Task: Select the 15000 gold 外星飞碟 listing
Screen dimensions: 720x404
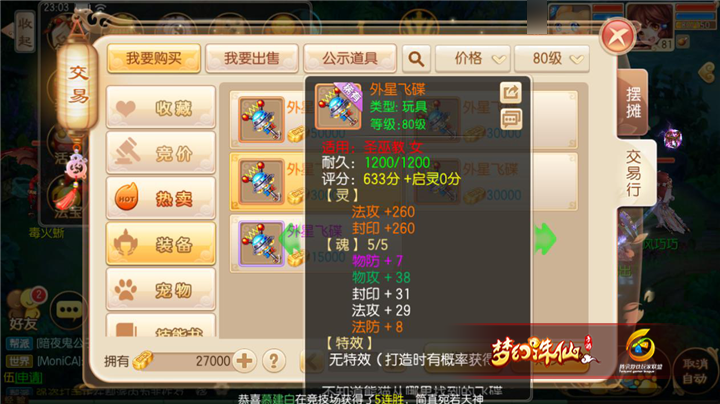Action: [267, 244]
